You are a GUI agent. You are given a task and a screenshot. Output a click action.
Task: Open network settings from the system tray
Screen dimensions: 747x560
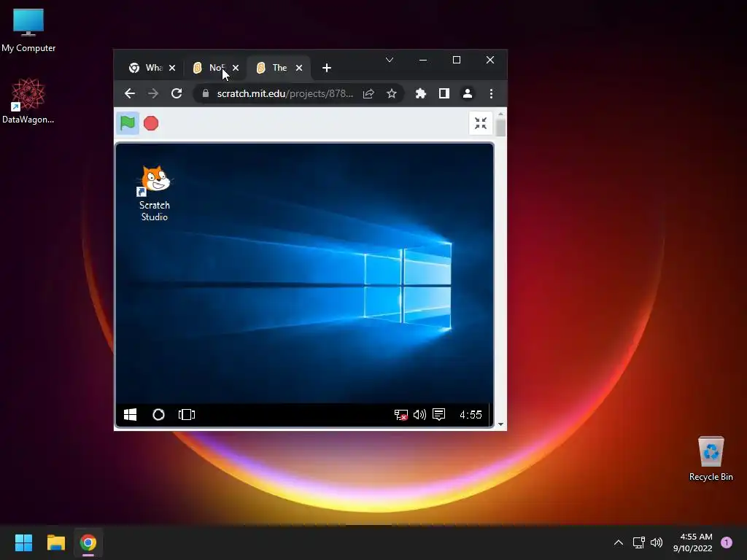click(638, 542)
